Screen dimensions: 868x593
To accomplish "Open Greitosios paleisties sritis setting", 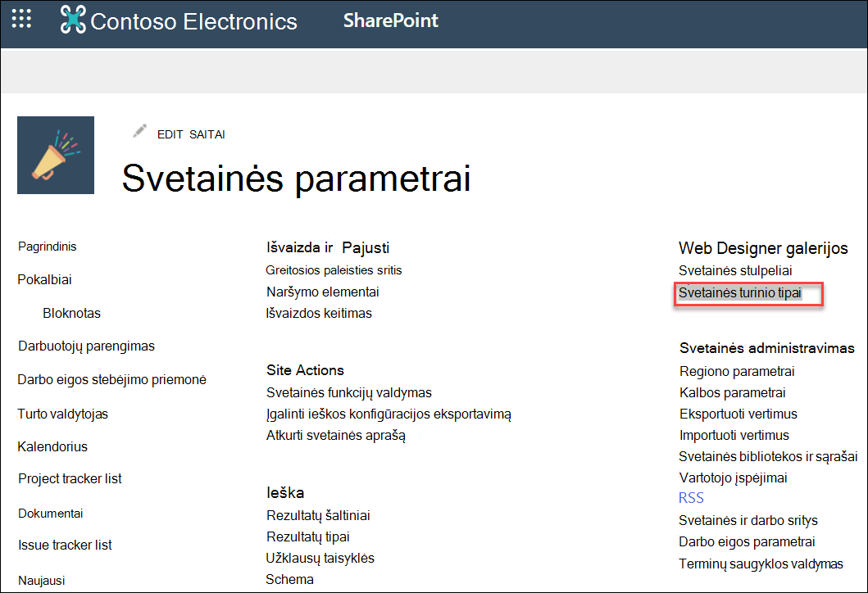I will [x=334, y=270].
